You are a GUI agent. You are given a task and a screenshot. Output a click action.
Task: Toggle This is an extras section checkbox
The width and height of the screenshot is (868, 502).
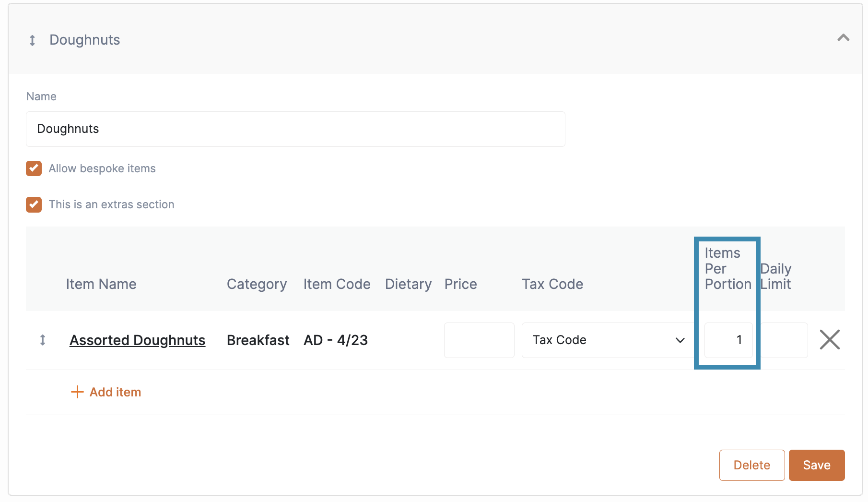point(34,204)
